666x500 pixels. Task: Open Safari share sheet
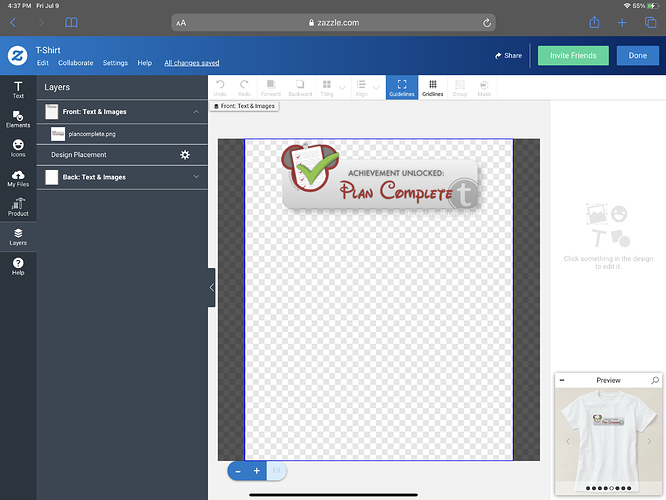594,22
